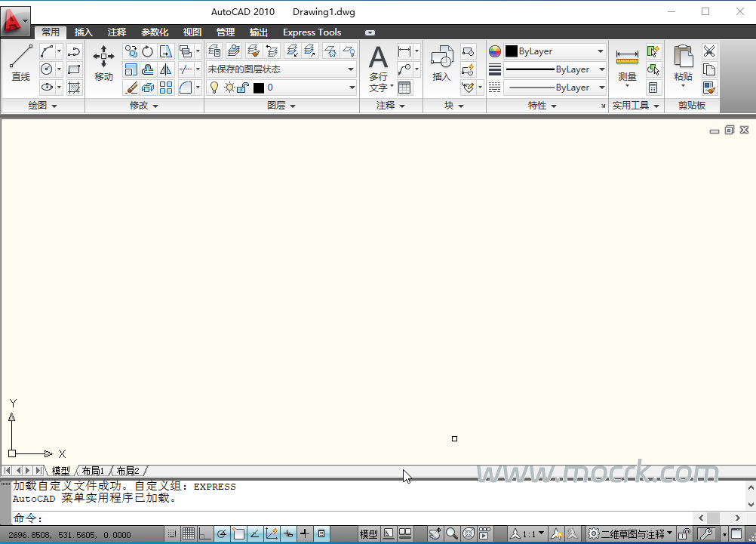Click the 模型 button in status bar

[368, 534]
